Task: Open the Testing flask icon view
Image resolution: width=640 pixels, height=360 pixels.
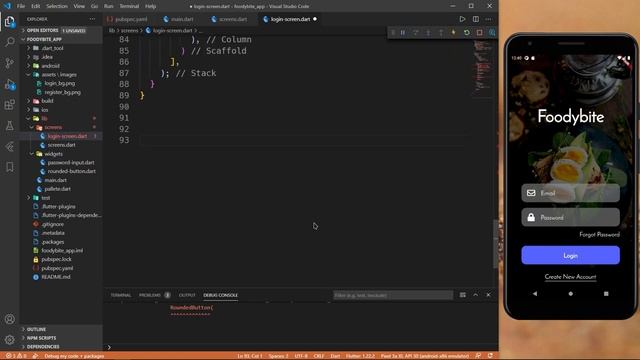Action: pyautogui.click(x=9, y=126)
